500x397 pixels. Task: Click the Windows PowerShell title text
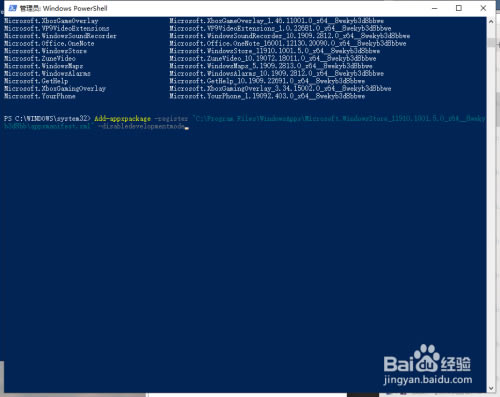[75, 8]
